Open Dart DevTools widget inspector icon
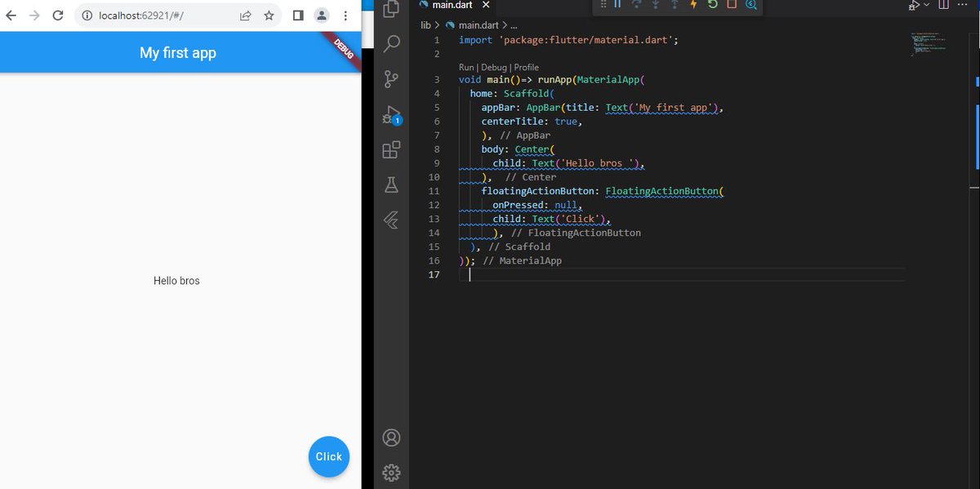Image resolution: width=980 pixels, height=489 pixels. (751, 5)
